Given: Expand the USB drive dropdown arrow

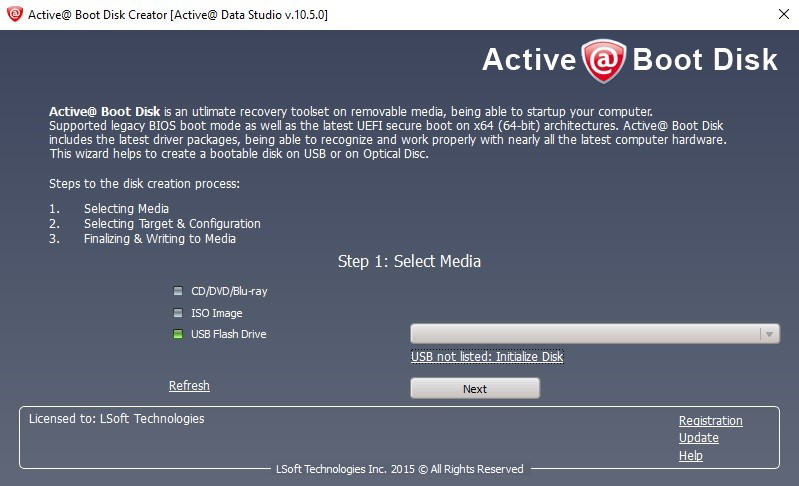Looking at the screenshot, I should (x=769, y=335).
